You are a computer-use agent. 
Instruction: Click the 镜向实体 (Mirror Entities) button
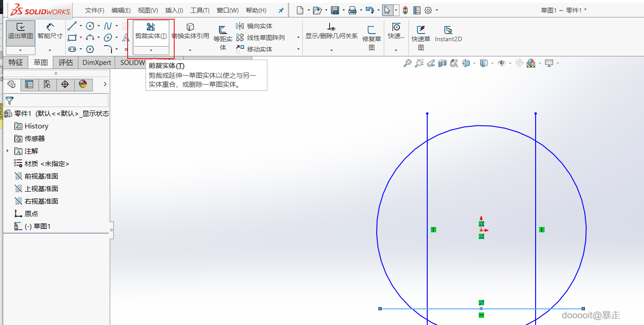pos(254,26)
